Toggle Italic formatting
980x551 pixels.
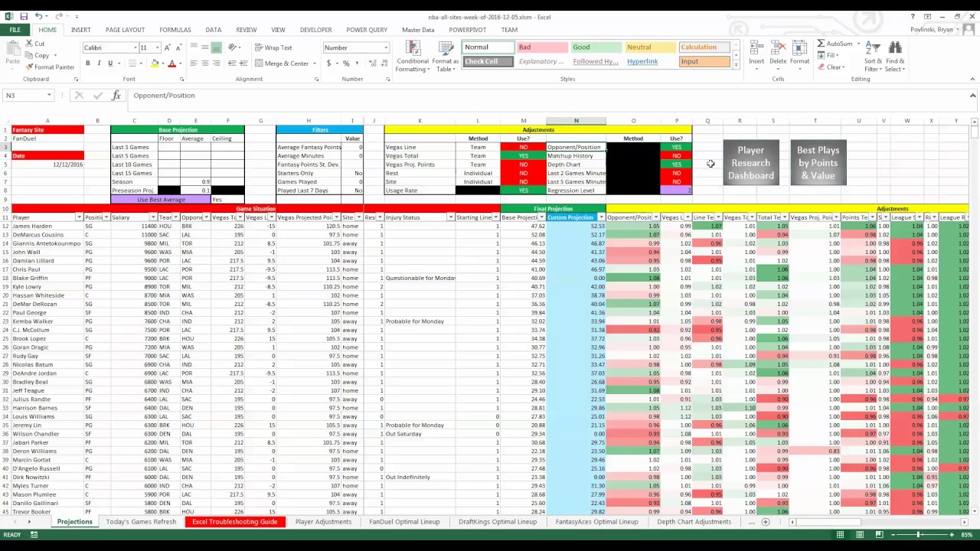pos(100,64)
